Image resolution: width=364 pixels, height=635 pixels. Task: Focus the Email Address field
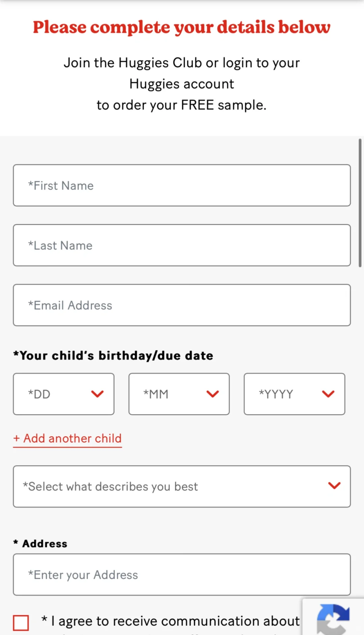click(x=182, y=305)
